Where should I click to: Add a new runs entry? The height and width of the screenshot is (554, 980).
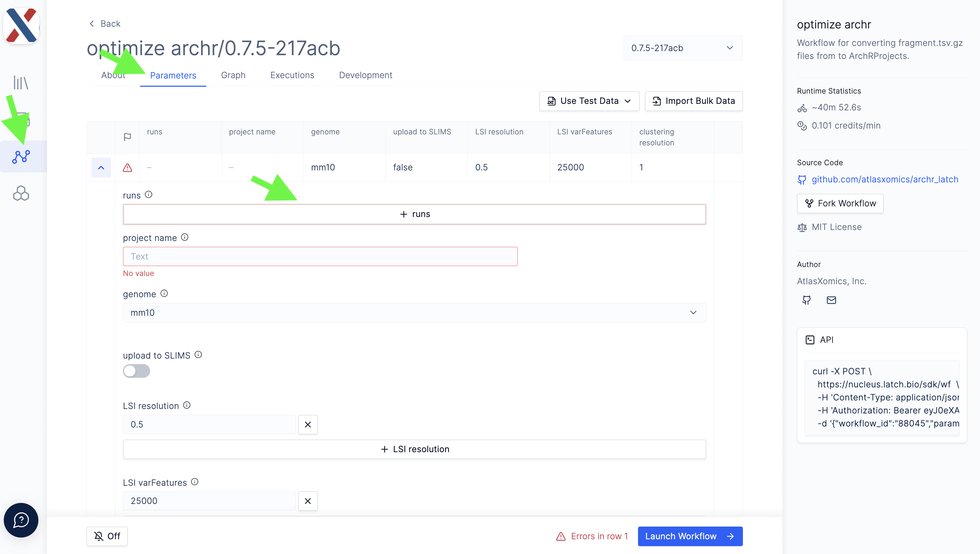(x=414, y=214)
